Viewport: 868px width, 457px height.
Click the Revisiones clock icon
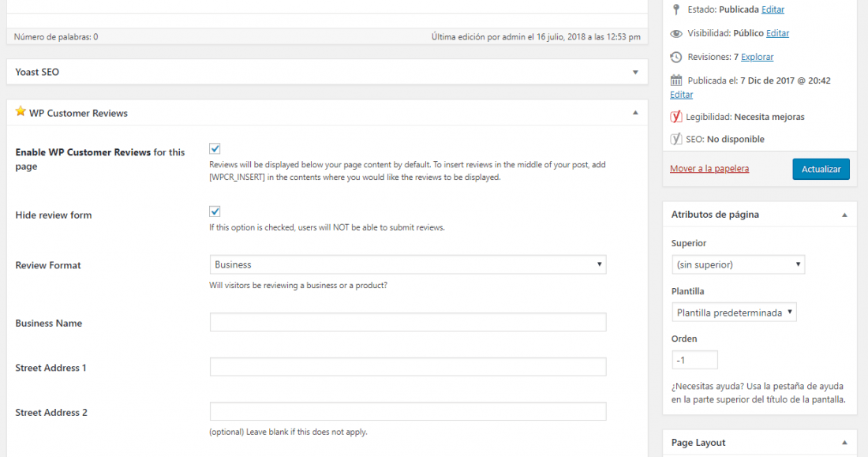676,57
